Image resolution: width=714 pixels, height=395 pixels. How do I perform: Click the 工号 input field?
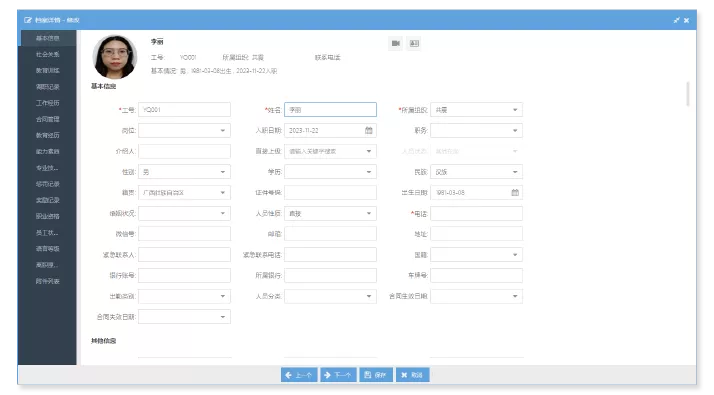[184, 110]
